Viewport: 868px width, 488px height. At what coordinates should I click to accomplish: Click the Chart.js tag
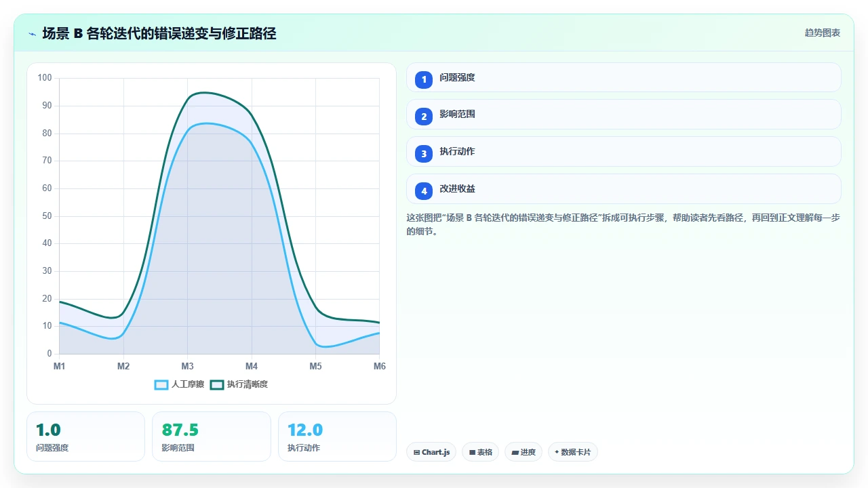click(431, 452)
